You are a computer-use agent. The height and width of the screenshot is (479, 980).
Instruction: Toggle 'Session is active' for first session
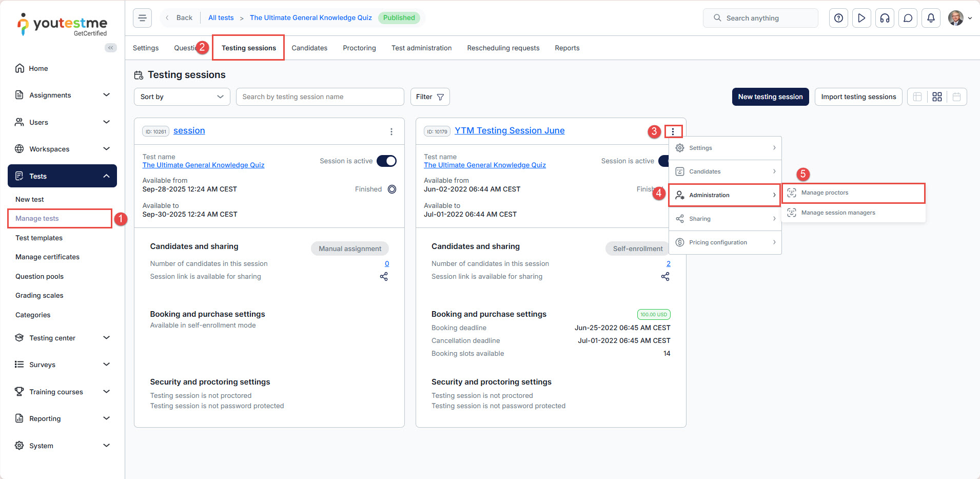pos(386,161)
